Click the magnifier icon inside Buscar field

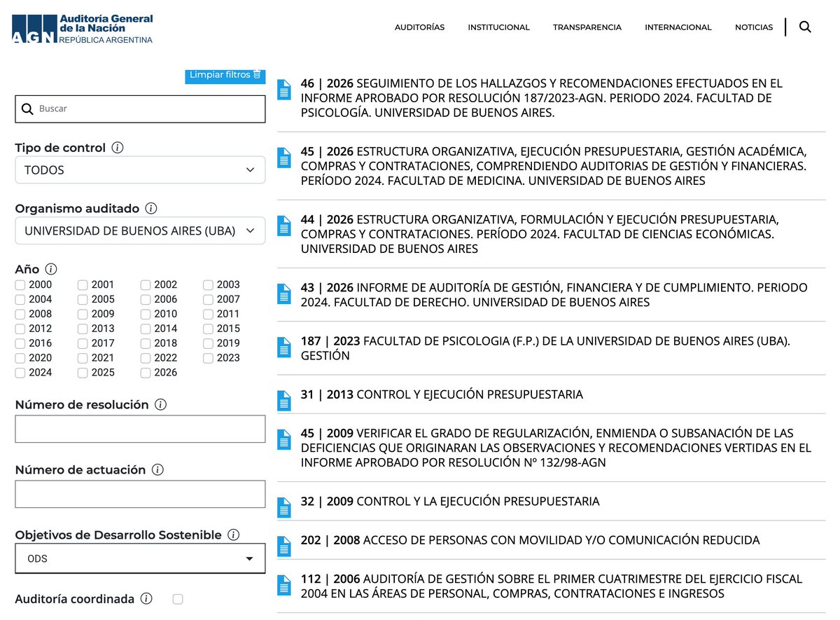pyautogui.click(x=28, y=109)
